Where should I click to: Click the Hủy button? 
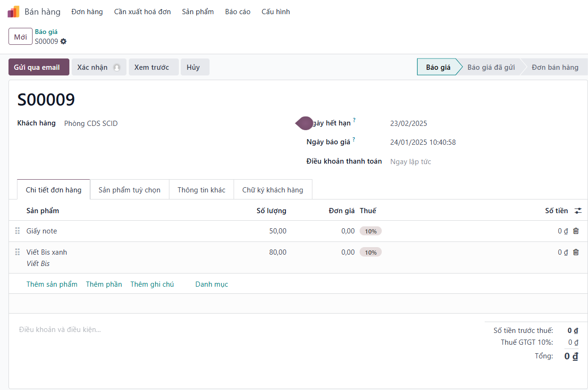[195, 67]
